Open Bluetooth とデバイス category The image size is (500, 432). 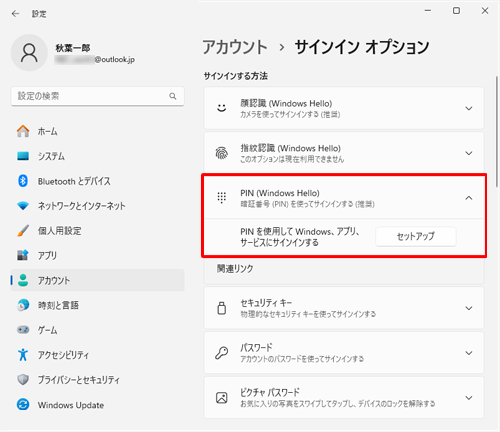point(97,181)
